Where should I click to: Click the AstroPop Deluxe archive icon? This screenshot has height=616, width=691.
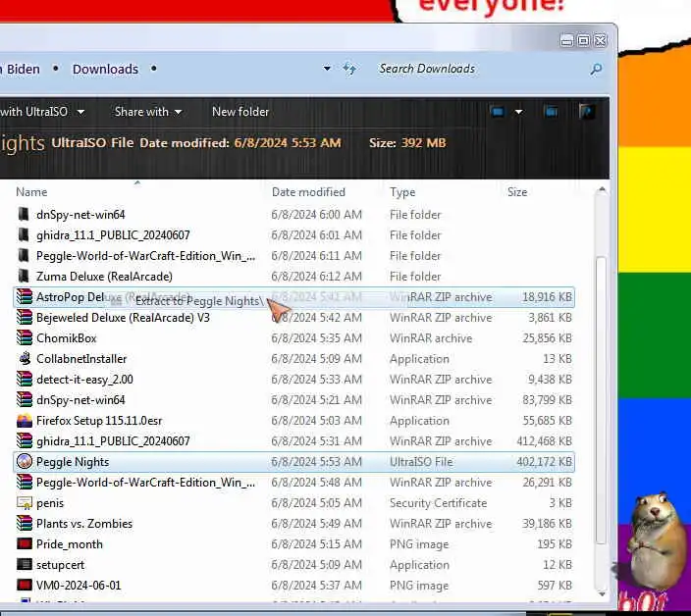coord(25,297)
